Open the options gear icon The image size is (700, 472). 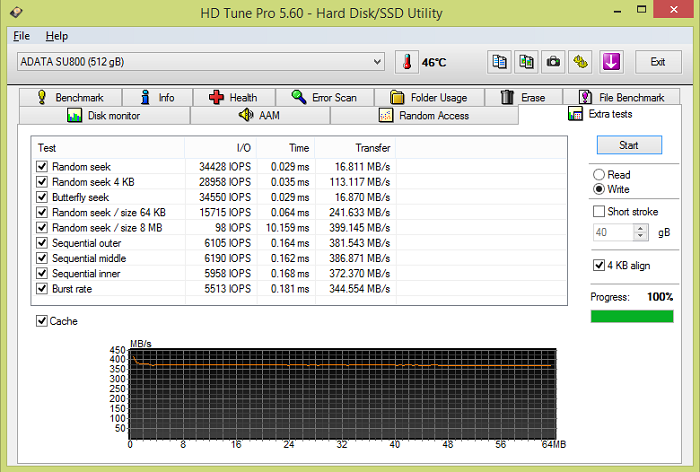click(580, 62)
